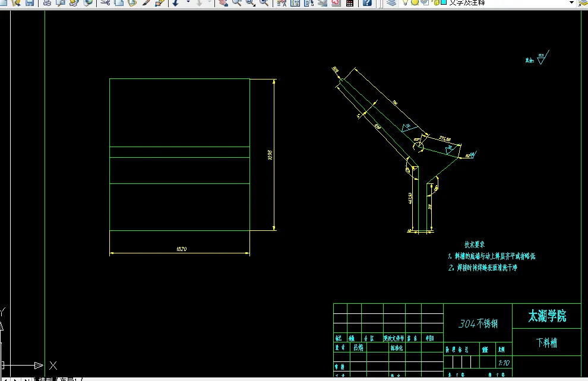Expand the layer list dropdown arrow
Screen dimensions: 588x381
point(571,2)
